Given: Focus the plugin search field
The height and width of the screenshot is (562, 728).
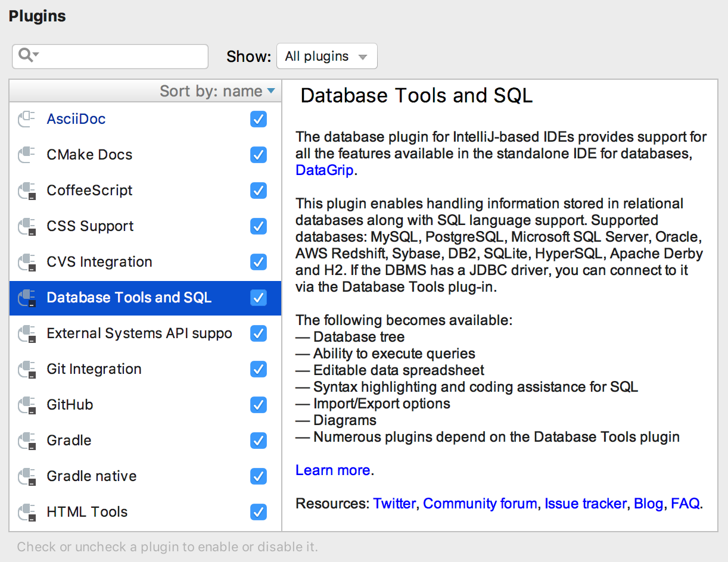Looking at the screenshot, I should pos(110,56).
